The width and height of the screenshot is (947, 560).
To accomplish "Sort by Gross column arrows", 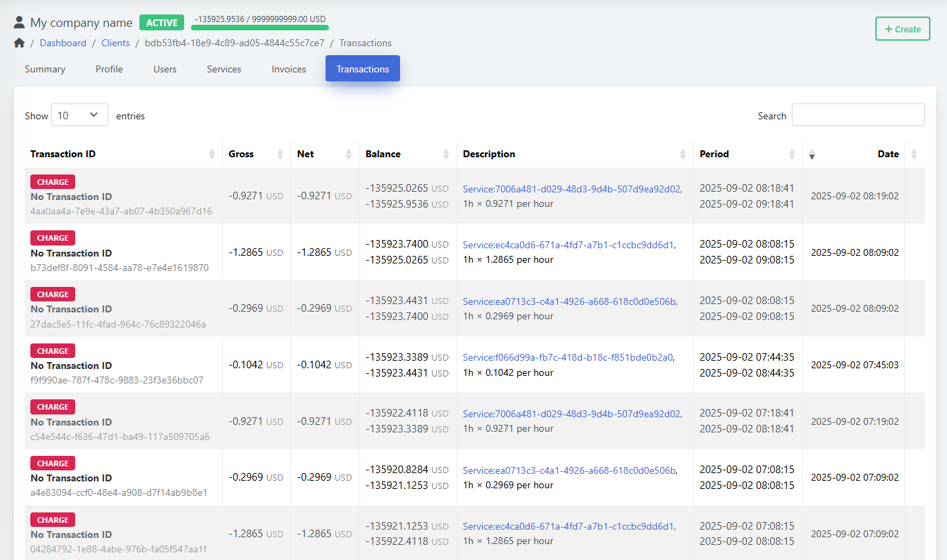I will pyautogui.click(x=280, y=154).
